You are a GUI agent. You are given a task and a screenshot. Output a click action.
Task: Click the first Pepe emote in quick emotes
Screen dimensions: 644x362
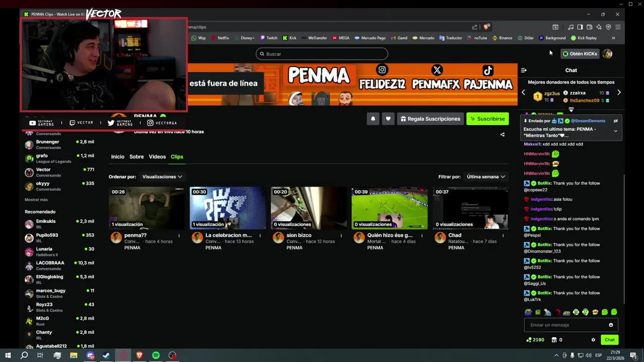[x=528, y=312]
